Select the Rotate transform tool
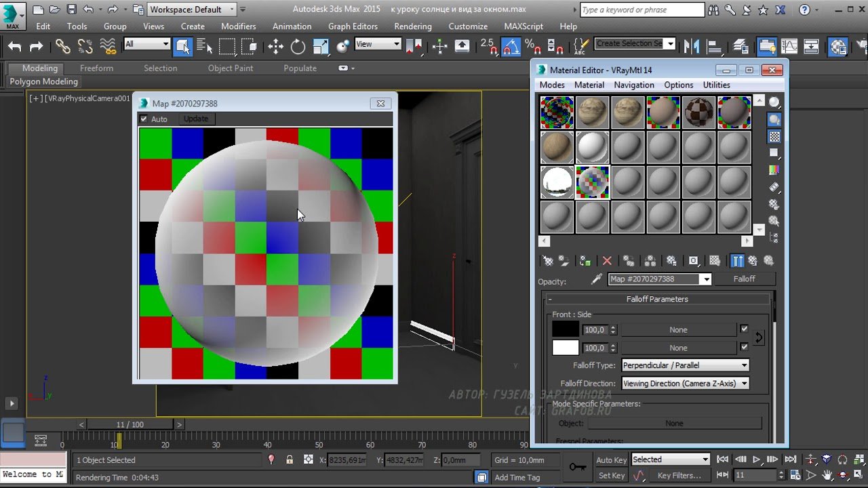This screenshot has width=868, height=488. click(298, 46)
